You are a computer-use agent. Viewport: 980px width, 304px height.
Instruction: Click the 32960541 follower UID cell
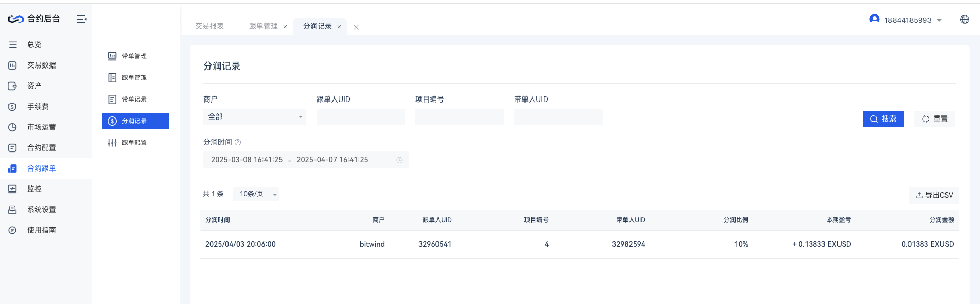(435, 244)
